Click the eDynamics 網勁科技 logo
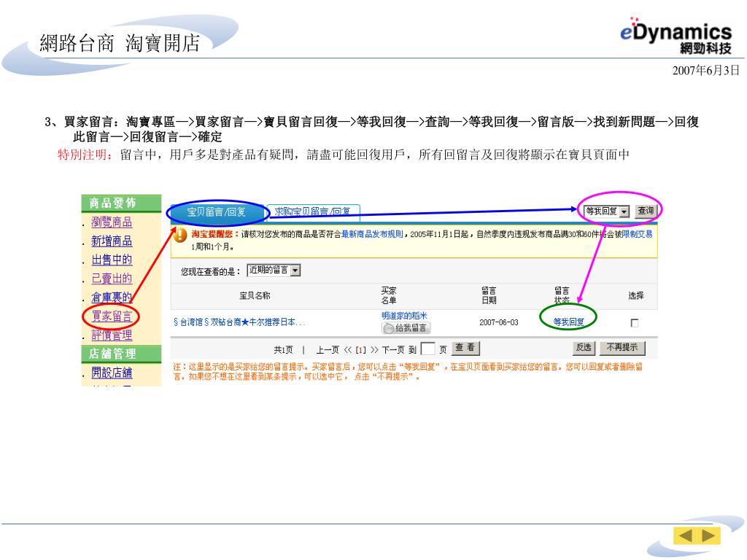Image resolution: width=747 pixels, height=560 pixels. (x=676, y=36)
